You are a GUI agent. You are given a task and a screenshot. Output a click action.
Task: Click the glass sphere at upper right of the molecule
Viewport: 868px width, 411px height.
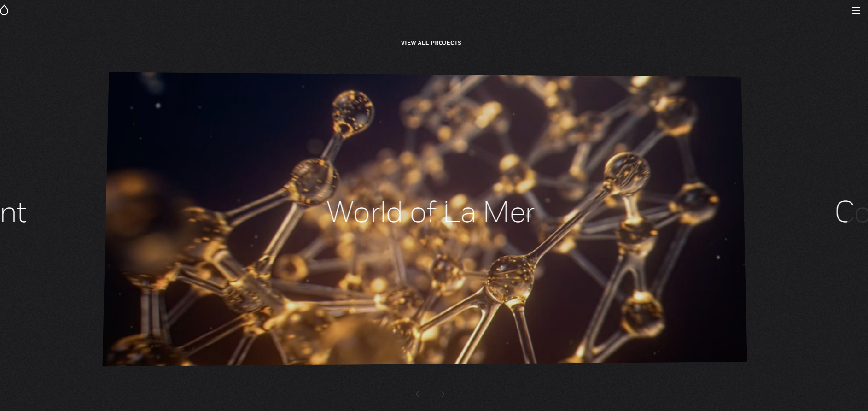(627, 172)
